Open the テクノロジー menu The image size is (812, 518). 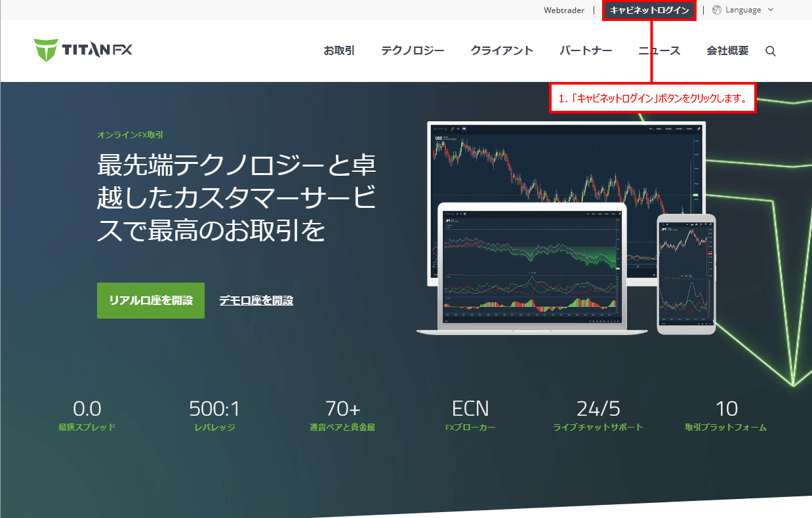412,50
